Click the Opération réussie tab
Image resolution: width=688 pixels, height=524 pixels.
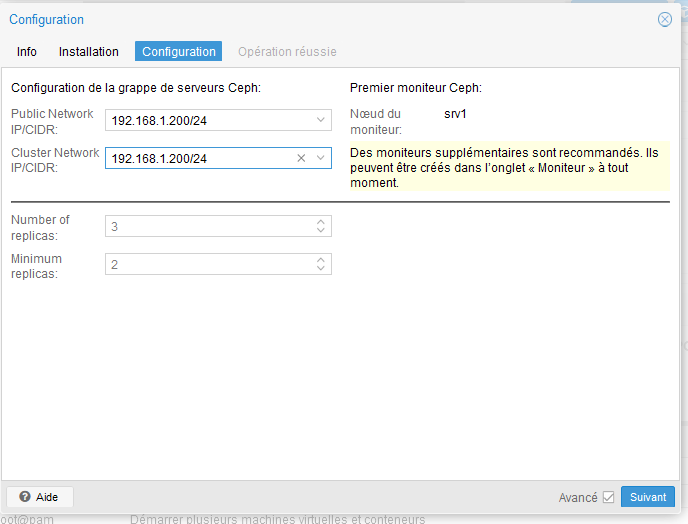pyautogui.click(x=287, y=52)
